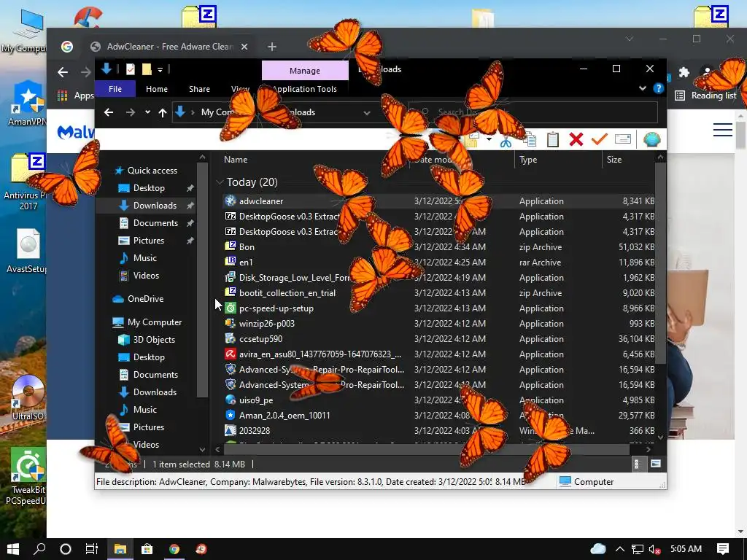Switch to details view icon in status bar

point(637,464)
